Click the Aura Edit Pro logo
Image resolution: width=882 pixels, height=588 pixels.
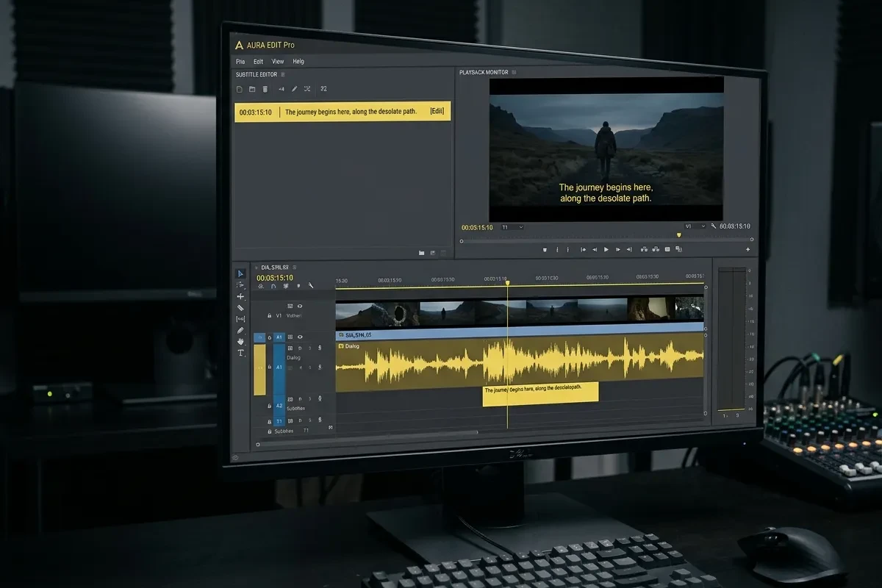click(x=239, y=45)
